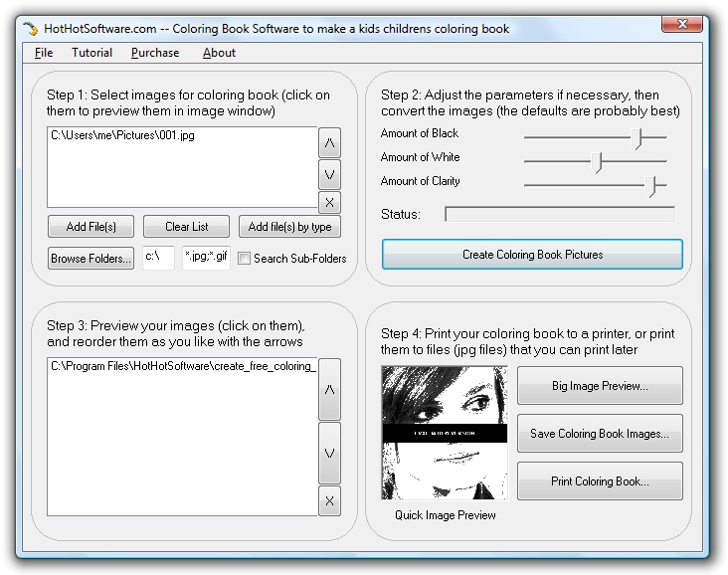Close the Coloring Book Software window
This screenshot has height=575, width=728.
(681, 24)
